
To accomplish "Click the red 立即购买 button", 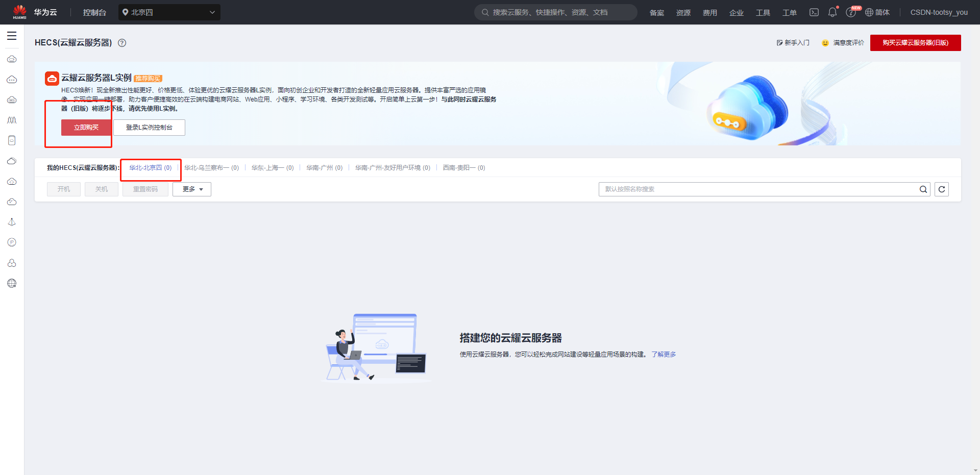I will [86, 128].
